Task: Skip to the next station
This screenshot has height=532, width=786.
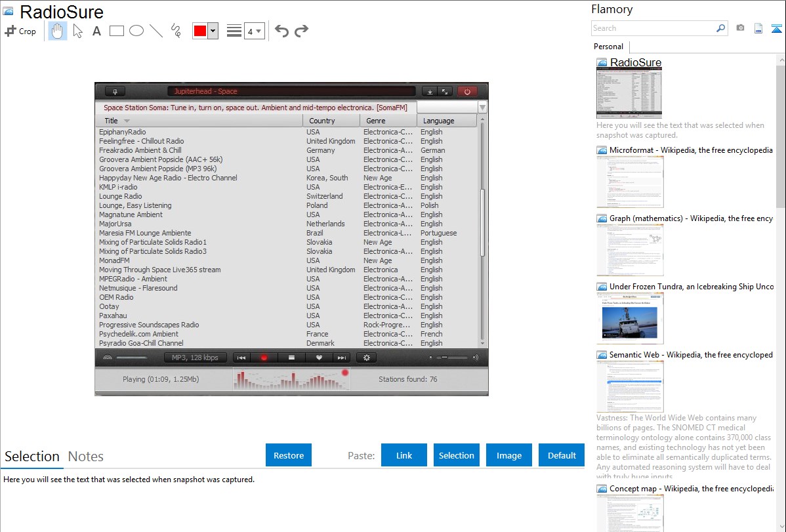Action: pos(341,358)
